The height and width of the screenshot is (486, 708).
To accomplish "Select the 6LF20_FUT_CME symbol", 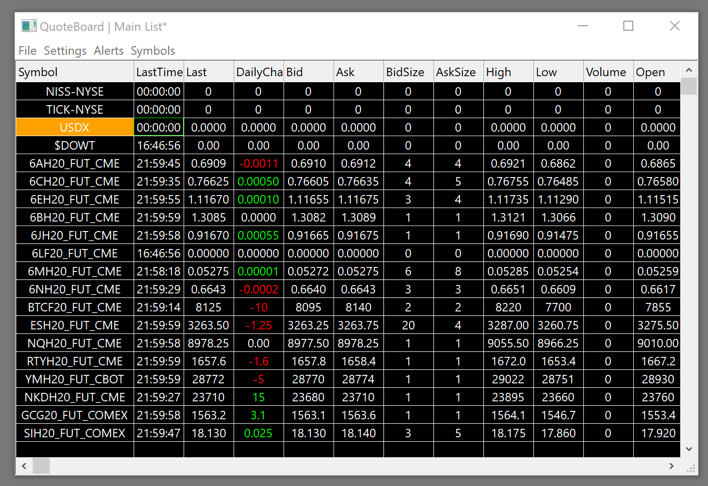I will [x=75, y=253].
